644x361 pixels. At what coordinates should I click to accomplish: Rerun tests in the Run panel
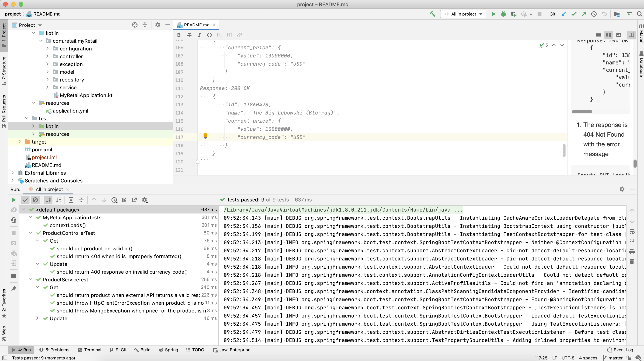[x=14, y=200]
